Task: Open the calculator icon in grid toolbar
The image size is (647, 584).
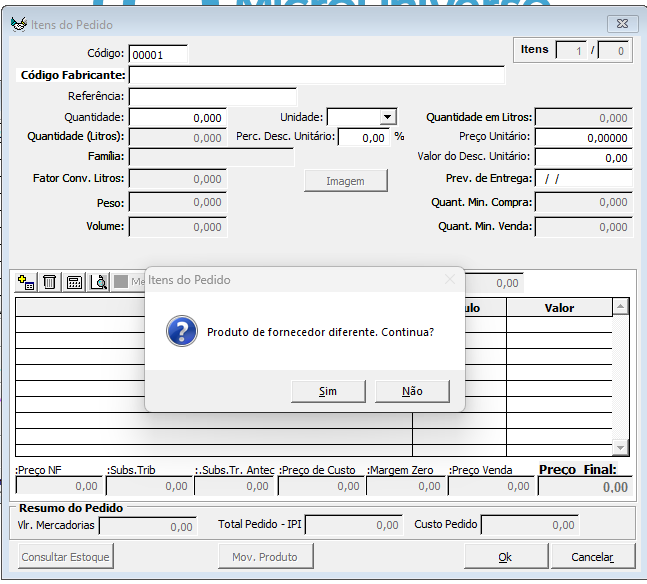Action: coord(74,283)
